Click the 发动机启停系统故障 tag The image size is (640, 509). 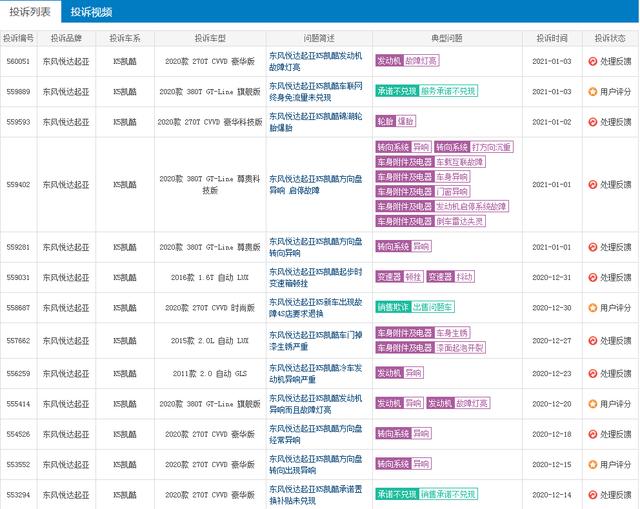point(442,206)
